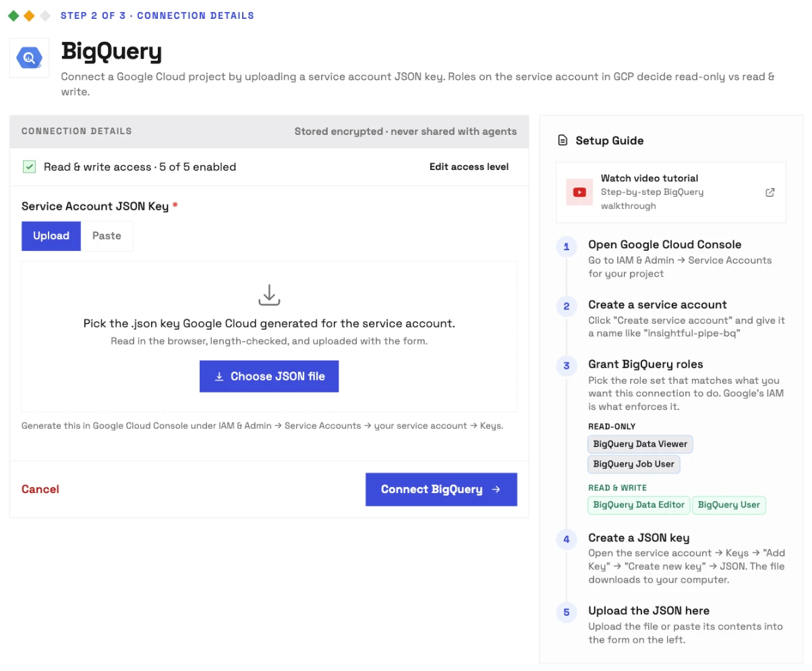Click the 'READ & WRITE' roles label

[x=617, y=488]
